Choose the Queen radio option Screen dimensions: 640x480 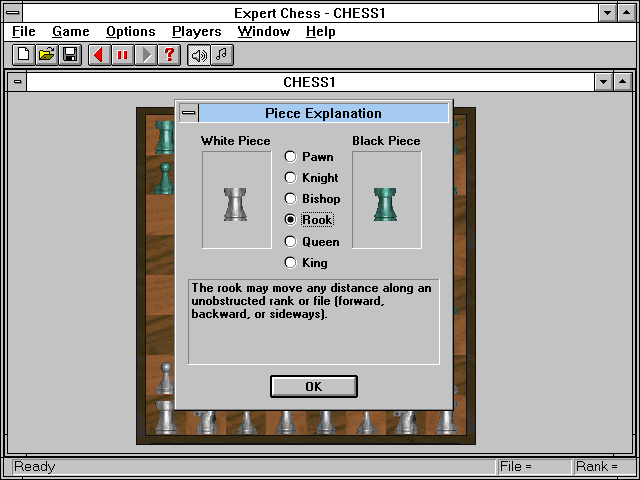tap(290, 242)
